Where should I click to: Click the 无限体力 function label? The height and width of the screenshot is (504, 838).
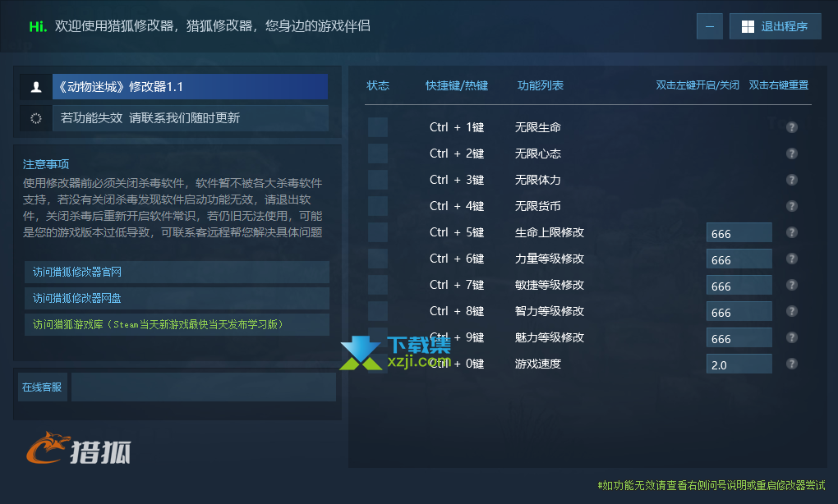point(537,180)
